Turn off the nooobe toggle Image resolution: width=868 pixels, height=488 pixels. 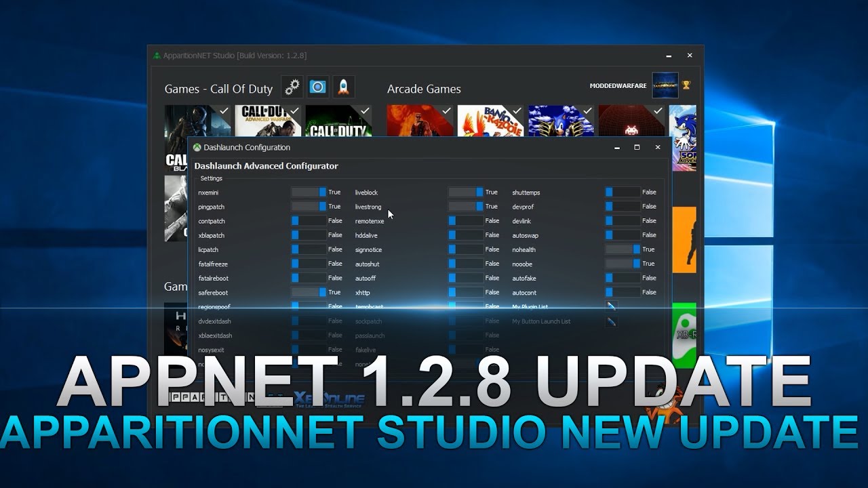[623, 264]
